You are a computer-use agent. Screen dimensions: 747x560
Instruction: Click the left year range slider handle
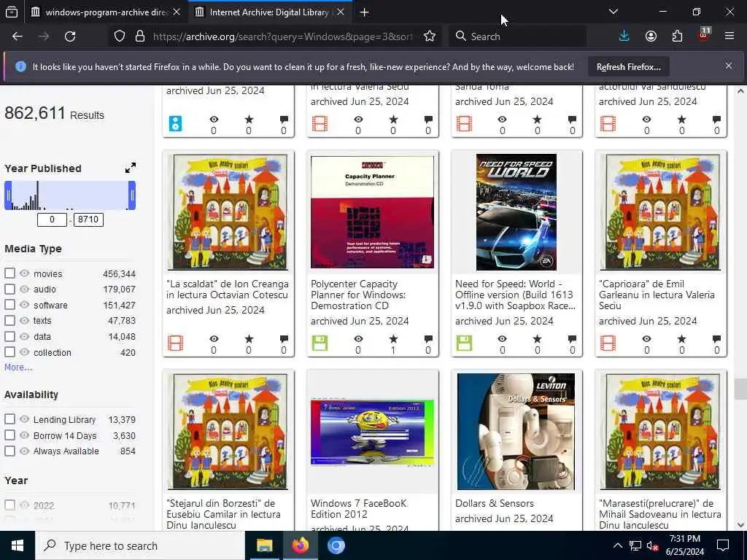[x=8, y=195]
